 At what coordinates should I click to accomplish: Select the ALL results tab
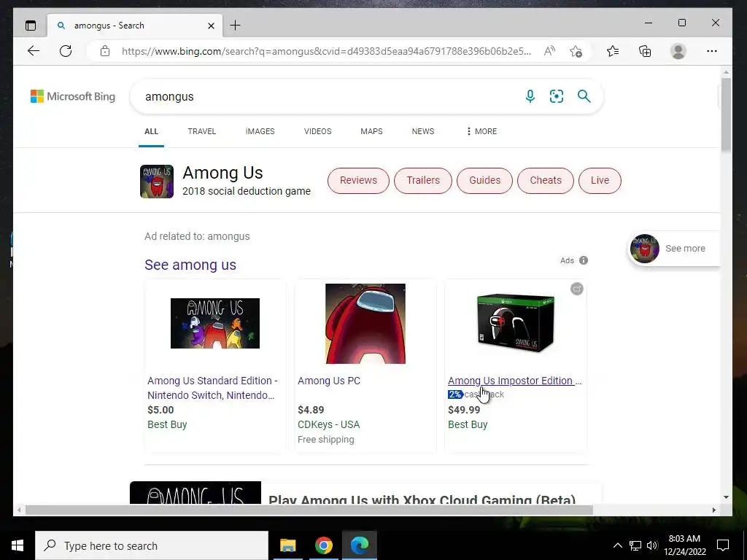pyautogui.click(x=151, y=131)
